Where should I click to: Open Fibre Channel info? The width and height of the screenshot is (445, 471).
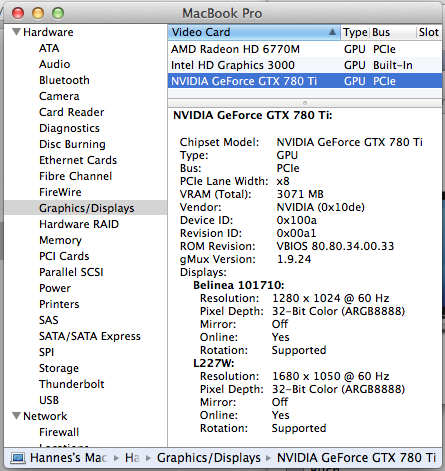click(76, 176)
